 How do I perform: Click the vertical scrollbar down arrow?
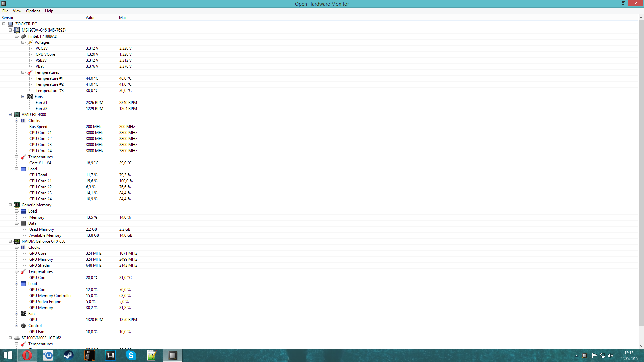(641, 346)
